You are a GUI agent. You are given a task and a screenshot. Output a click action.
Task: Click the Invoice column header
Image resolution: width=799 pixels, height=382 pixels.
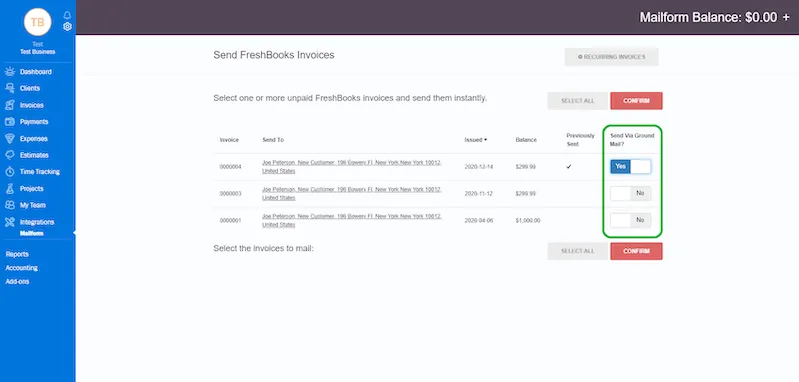tap(229, 140)
